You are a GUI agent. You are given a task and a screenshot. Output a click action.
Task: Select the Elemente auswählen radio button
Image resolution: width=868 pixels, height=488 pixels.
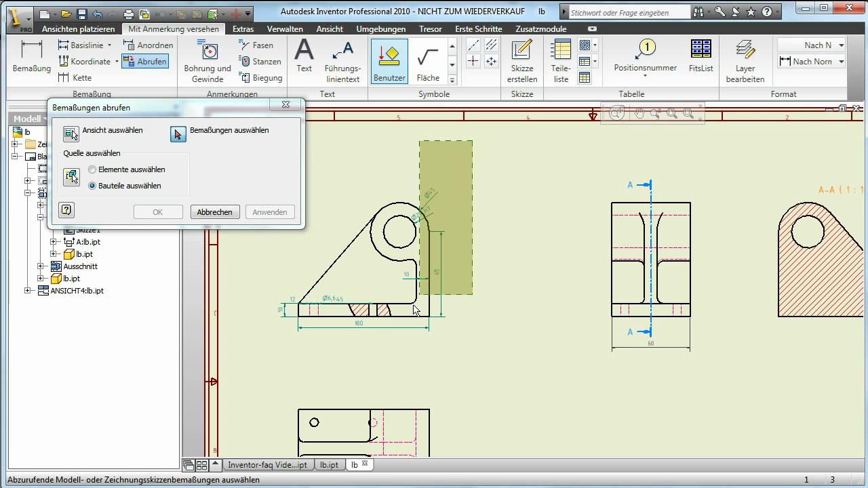[x=92, y=169]
